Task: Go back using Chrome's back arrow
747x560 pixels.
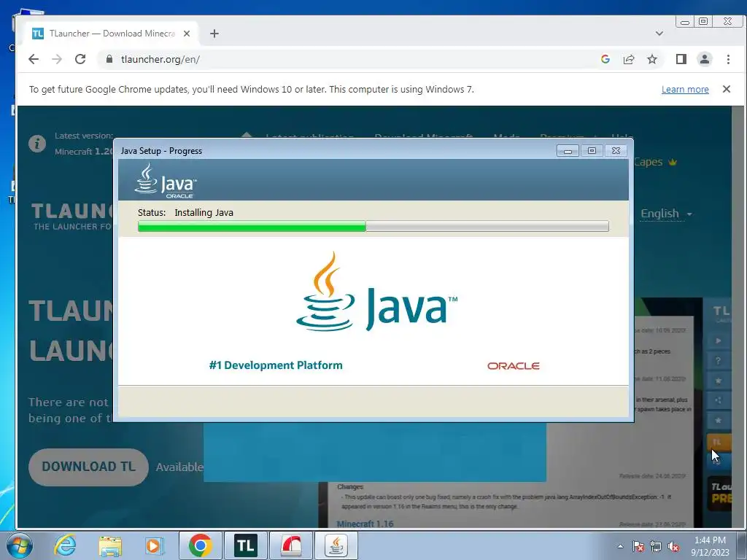Action: pyautogui.click(x=34, y=59)
